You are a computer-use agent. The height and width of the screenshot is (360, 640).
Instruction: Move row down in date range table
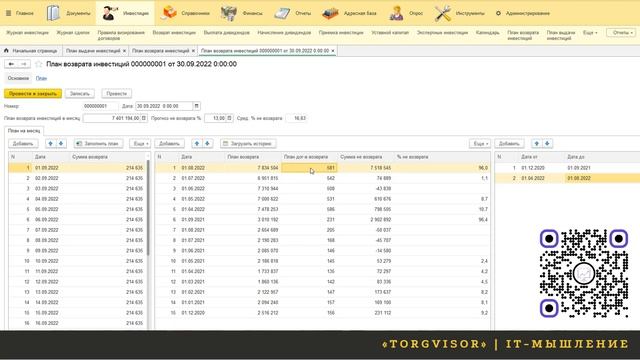click(x=547, y=144)
